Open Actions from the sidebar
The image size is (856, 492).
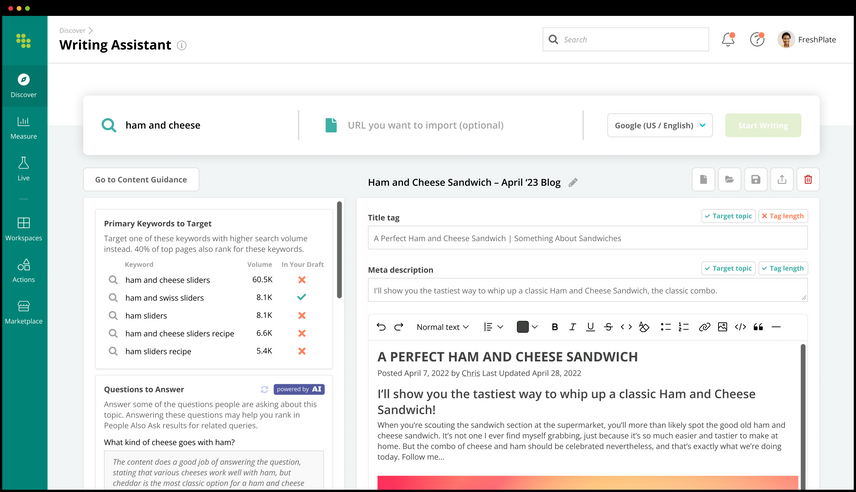(23, 271)
